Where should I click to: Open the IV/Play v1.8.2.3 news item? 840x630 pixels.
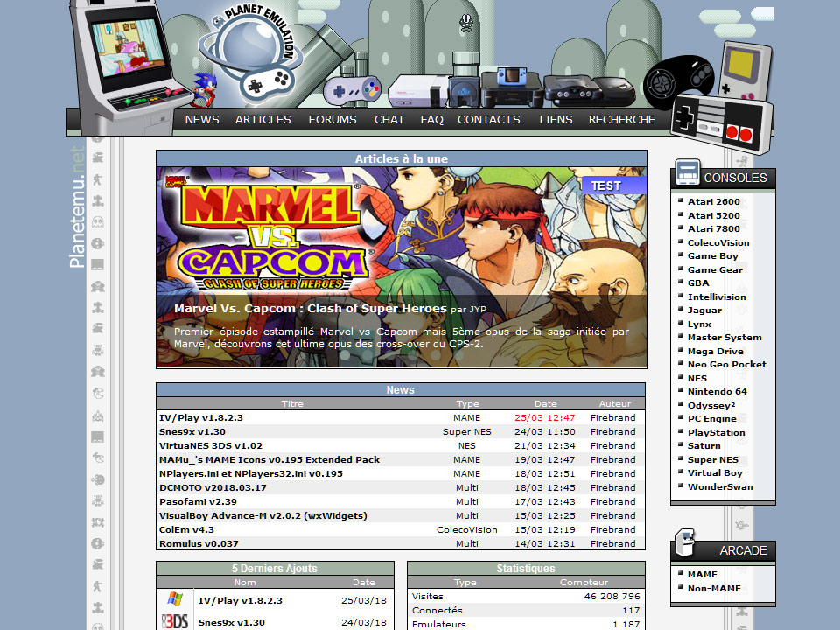coord(201,418)
